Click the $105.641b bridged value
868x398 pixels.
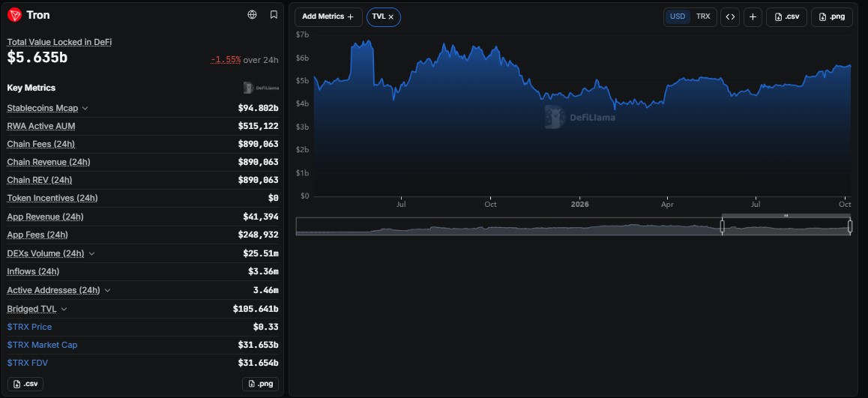click(x=256, y=309)
